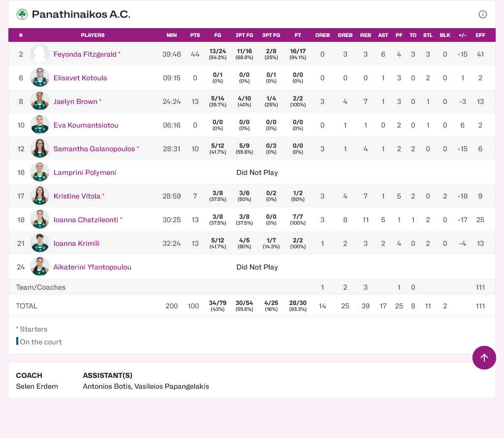Click the EFF column header
504x438 pixels.
[480, 35]
